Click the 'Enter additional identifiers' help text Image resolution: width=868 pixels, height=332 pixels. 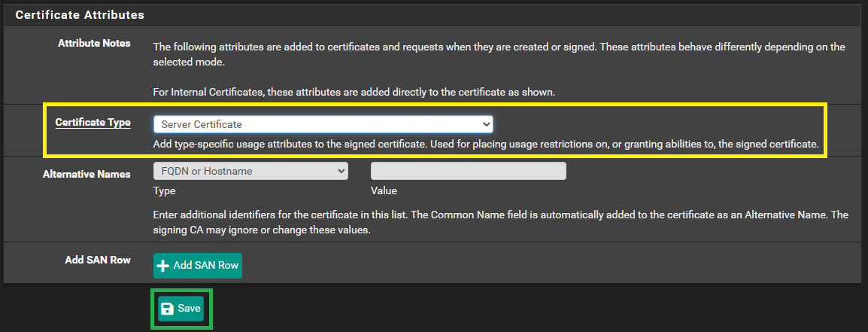(501, 222)
